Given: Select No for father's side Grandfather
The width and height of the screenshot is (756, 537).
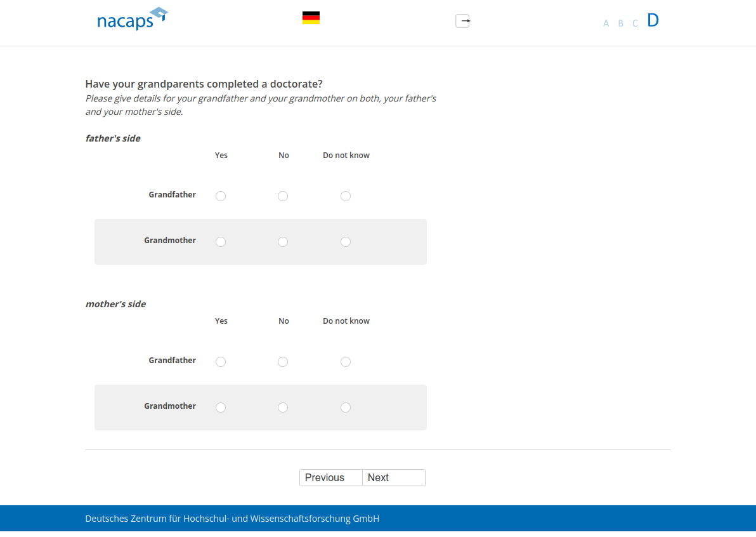Looking at the screenshot, I should pos(283,196).
